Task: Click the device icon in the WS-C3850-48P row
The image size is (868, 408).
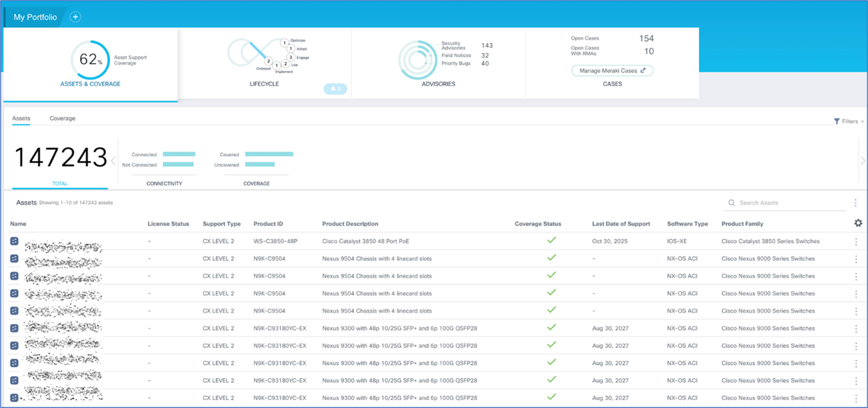Action: tap(15, 241)
